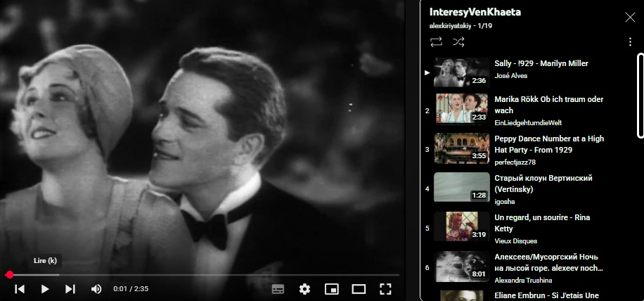Viewport: 644px width, 301px height.
Task: Skip to the next video
Action: point(70,289)
